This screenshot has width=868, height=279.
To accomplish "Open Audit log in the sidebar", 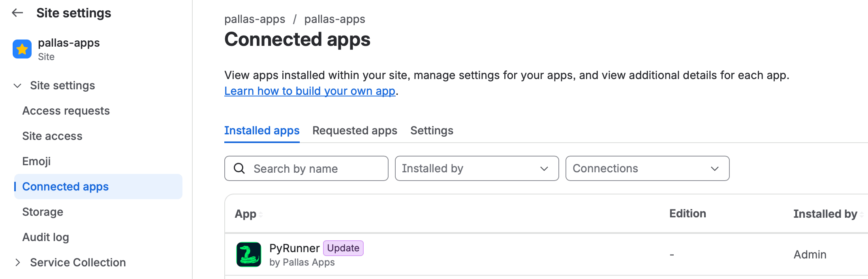I will (x=45, y=237).
